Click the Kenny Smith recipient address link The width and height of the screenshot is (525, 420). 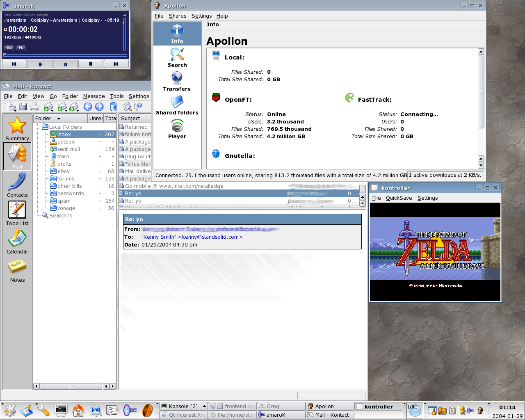click(x=192, y=237)
